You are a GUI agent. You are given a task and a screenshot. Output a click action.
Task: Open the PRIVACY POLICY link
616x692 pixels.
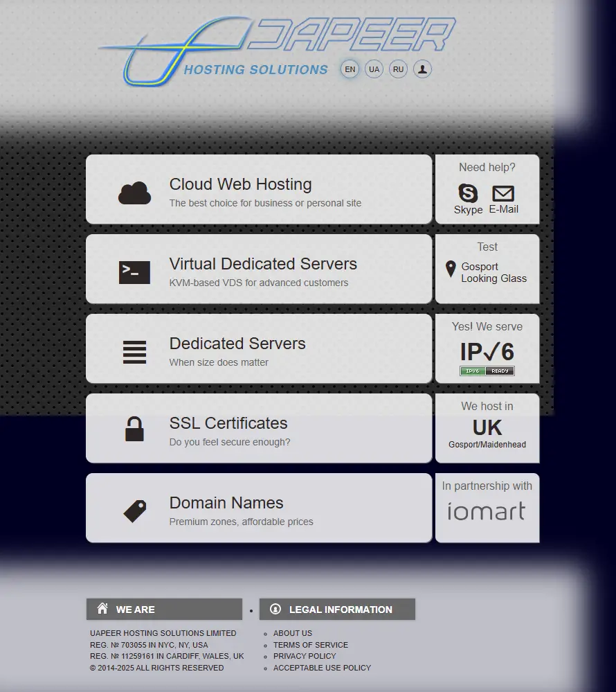[305, 656]
